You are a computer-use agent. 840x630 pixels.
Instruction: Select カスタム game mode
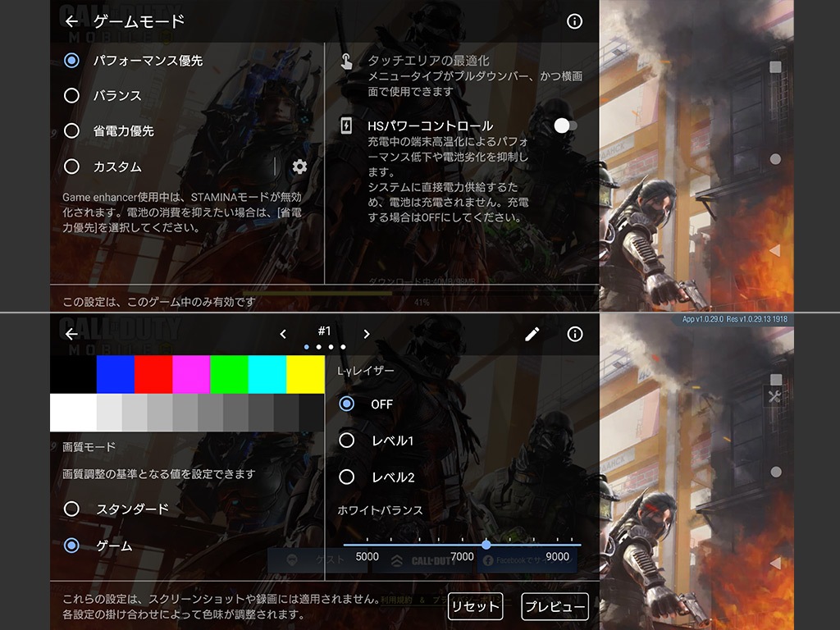pyautogui.click(x=103, y=167)
